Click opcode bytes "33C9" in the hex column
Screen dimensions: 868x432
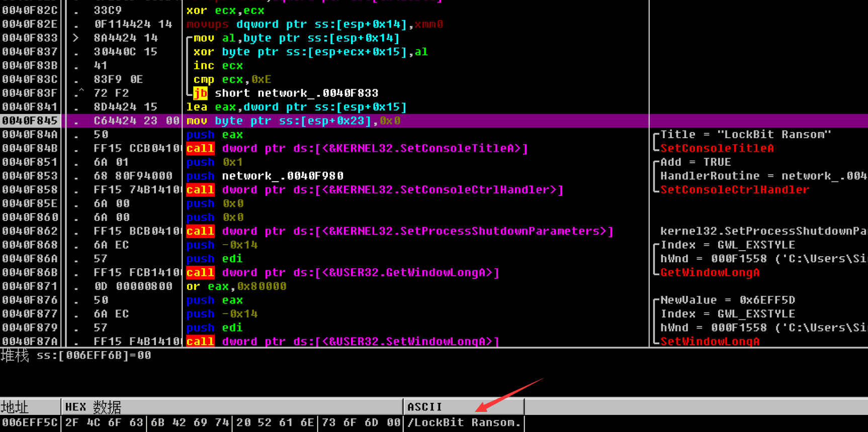click(x=108, y=10)
